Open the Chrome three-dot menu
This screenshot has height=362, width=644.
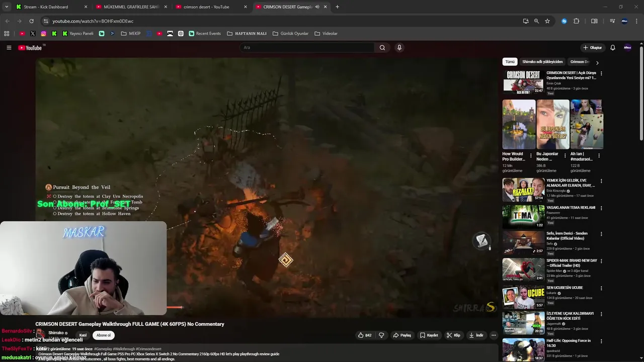point(637,21)
